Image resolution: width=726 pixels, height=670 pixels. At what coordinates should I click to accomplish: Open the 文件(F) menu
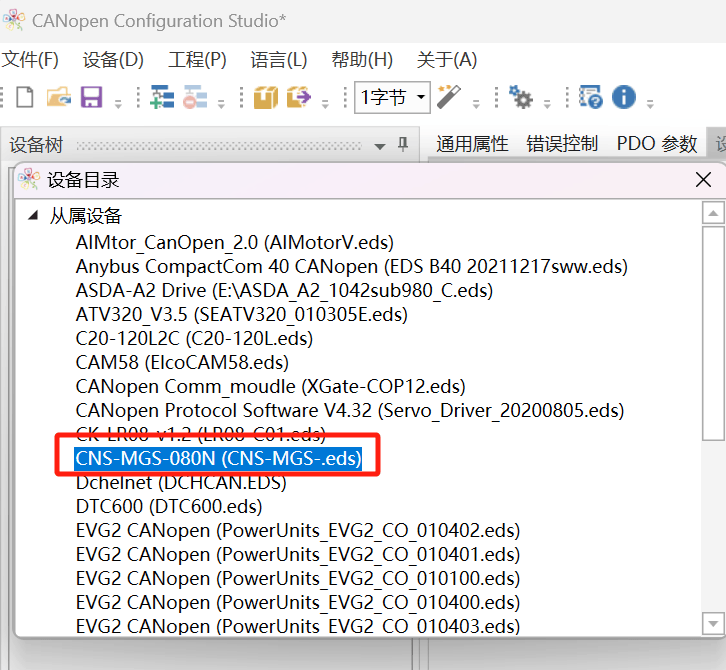30,59
